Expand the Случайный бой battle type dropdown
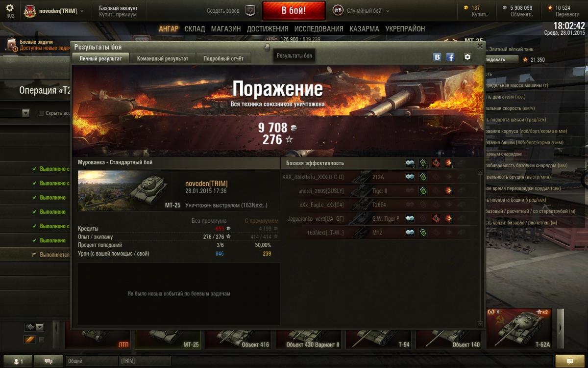Viewport: 588px width, 368px height. pyautogui.click(x=388, y=11)
